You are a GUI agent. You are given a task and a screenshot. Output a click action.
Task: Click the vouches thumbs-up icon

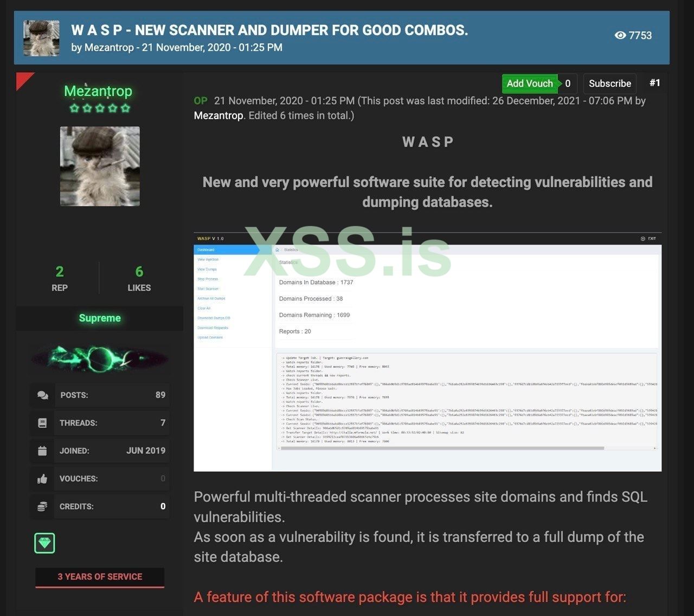tap(42, 479)
